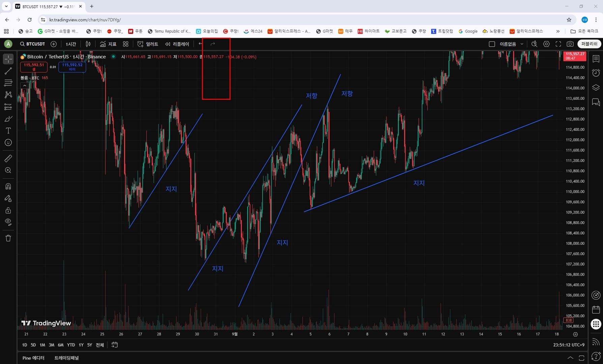Collapse the indicator legend chevron
The width and height of the screenshot is (603, 364).
click(24, 86)
